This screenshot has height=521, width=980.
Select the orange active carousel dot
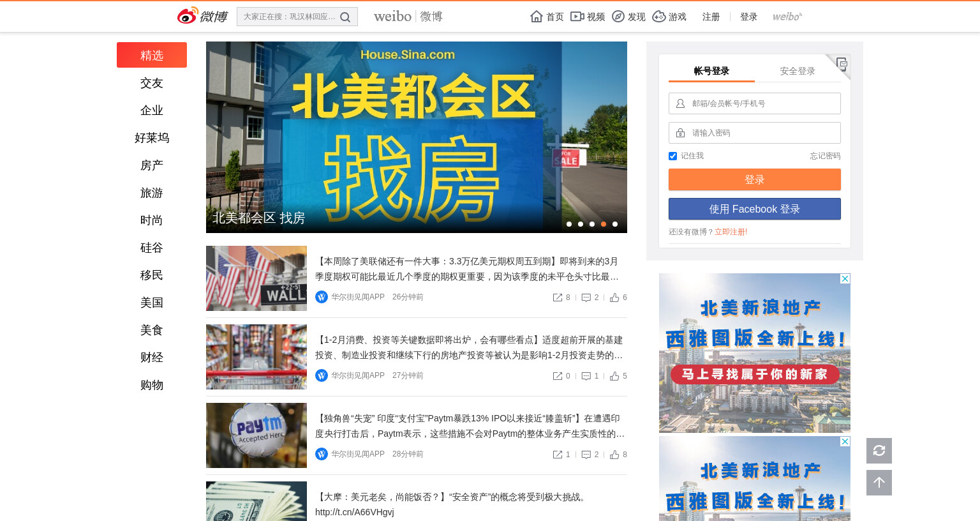point(604,224)
